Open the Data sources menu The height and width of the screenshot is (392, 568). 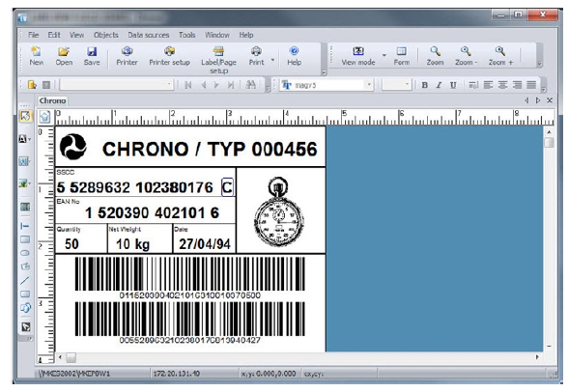pyautogui.click(x=149, y=35)
